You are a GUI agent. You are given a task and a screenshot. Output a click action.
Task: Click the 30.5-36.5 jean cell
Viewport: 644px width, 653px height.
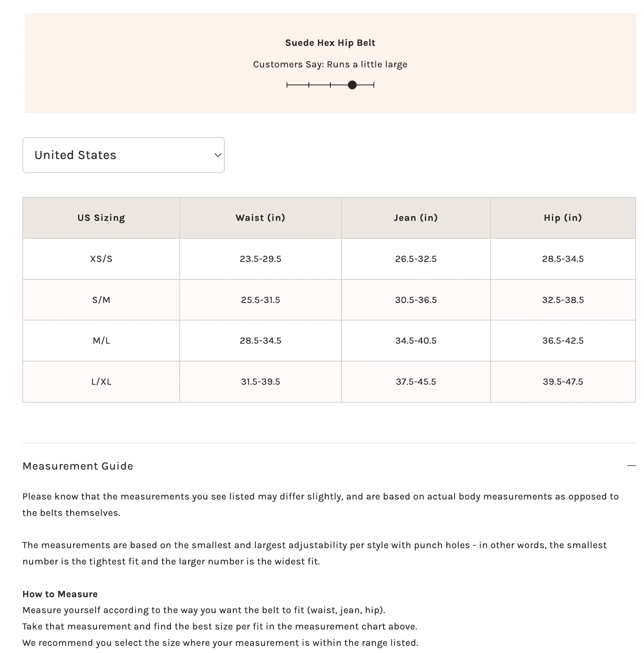(x=416, y=300)
